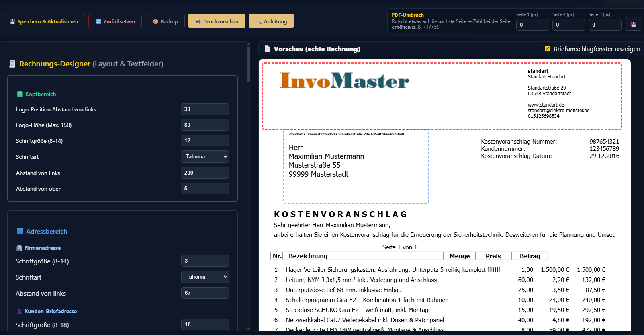644x335 pixels.
Task: Click Firmenadresse Schriftgröße (8-14) field
Action: click(x=205, y=261)
